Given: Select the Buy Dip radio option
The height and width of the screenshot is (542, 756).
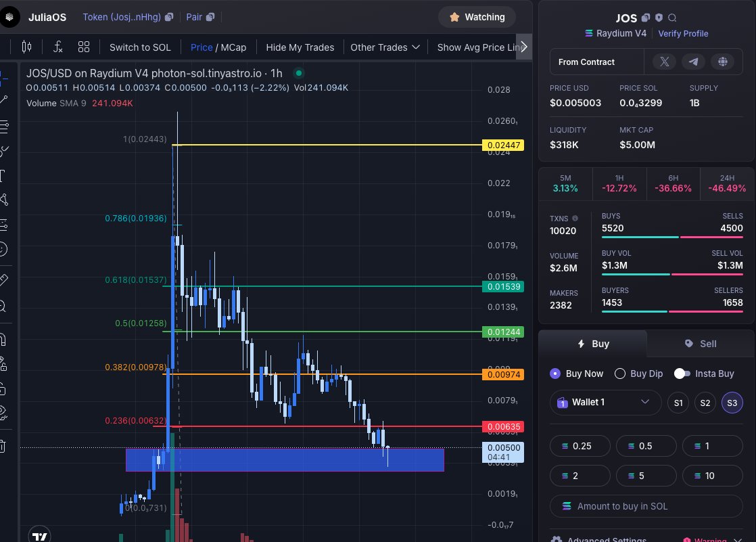Looking at the screenshot, I should coord(620,374).
